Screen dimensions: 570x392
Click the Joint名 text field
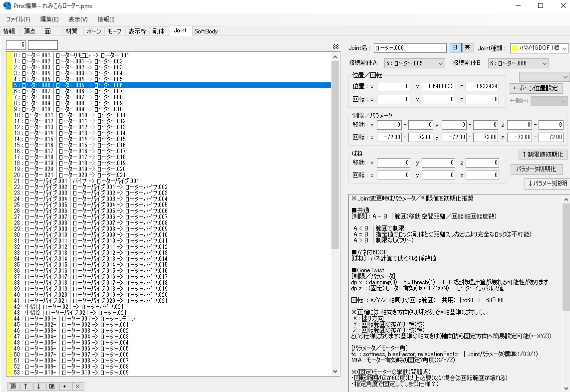pyautogui.click(x=410, y=48)
